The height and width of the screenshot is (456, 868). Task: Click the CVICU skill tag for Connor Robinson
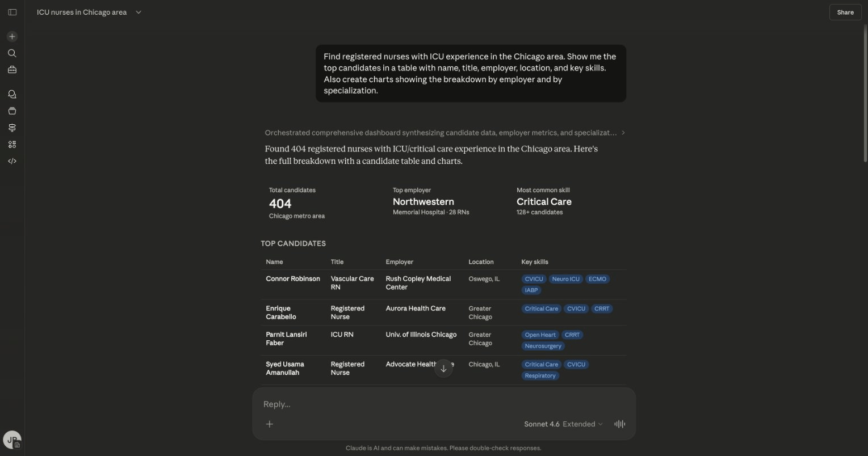click(534, 279)
